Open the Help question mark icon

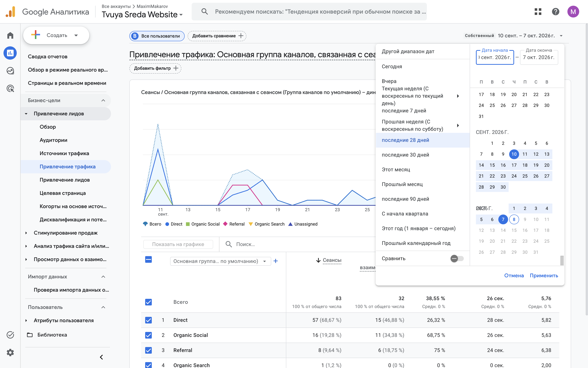click(x=555, y=11)
